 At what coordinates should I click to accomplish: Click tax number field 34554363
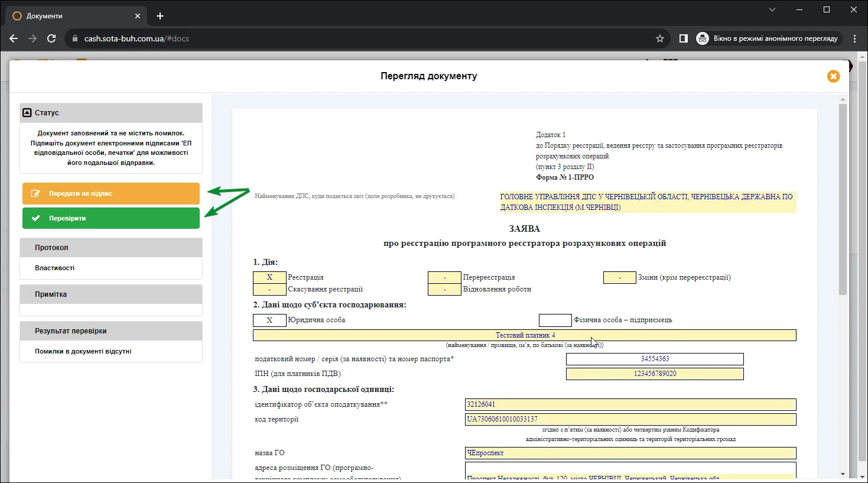click(655, 359)
